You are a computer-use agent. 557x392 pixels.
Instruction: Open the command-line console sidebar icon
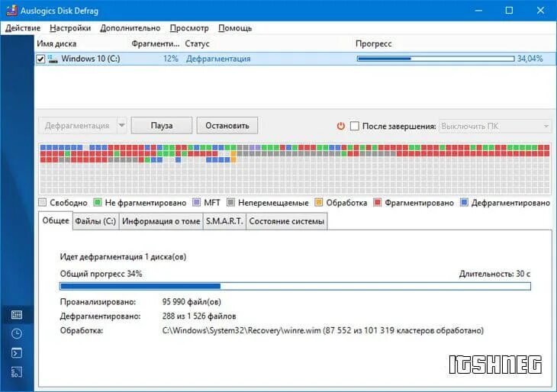(17, 353)
